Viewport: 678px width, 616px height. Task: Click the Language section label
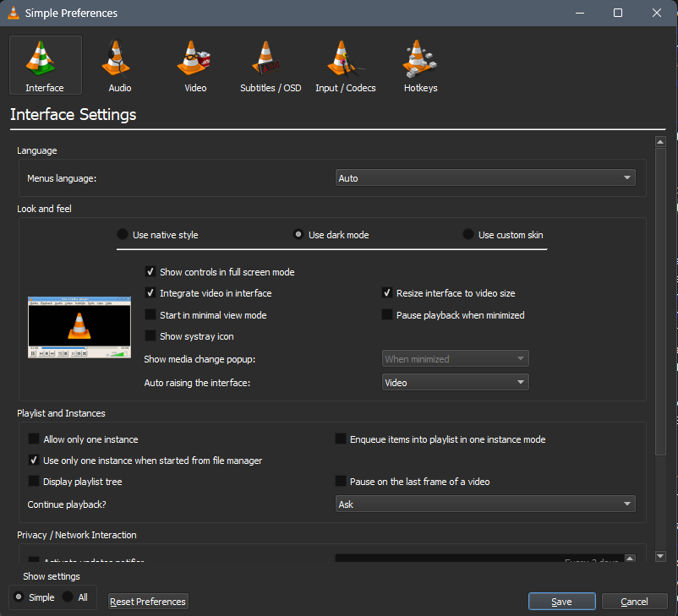[36, 150]
